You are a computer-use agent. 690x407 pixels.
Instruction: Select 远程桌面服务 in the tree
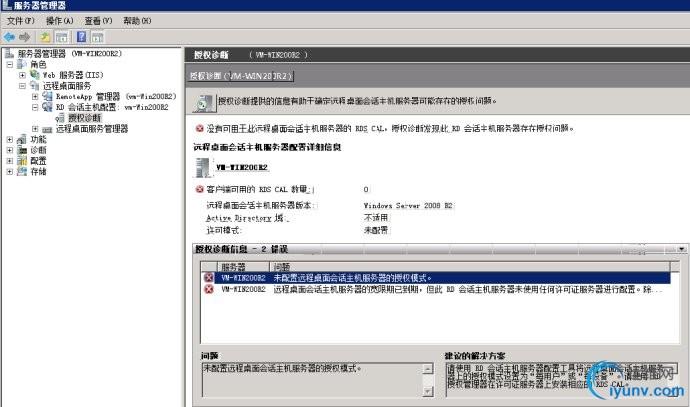click(67, 86)
